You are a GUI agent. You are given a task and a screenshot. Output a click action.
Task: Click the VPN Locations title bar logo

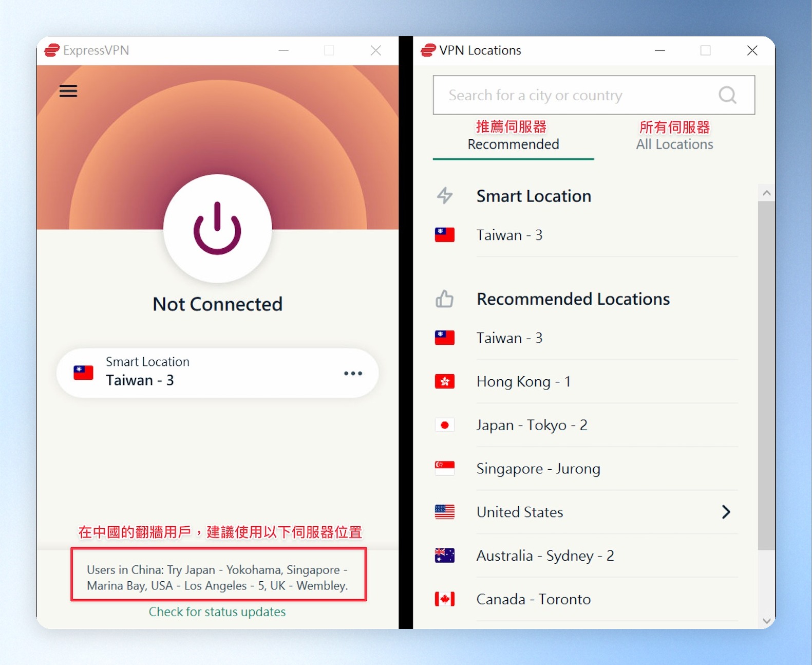pyautogui.click(x=428, y=50)
